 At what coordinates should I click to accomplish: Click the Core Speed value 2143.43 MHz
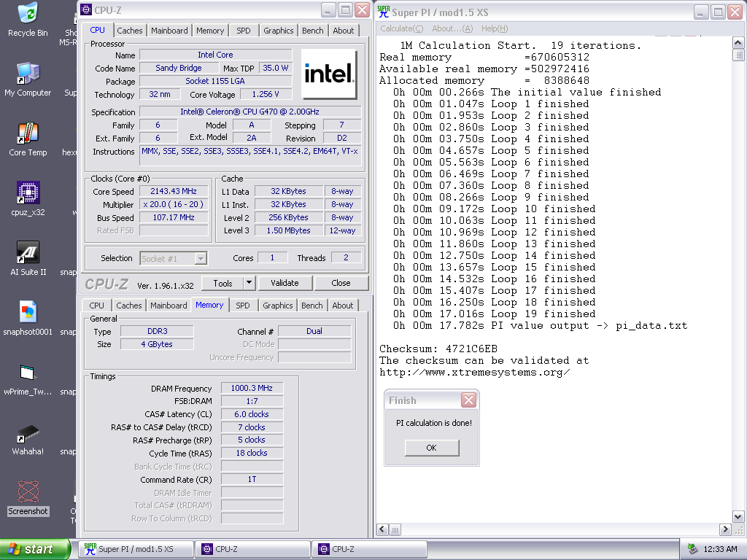174,192
